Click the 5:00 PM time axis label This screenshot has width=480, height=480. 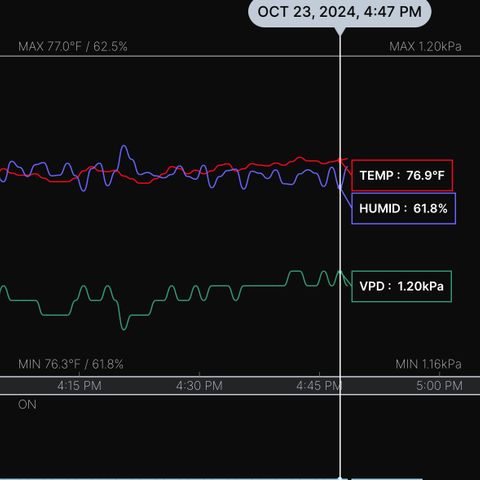[x=439, y=386]
